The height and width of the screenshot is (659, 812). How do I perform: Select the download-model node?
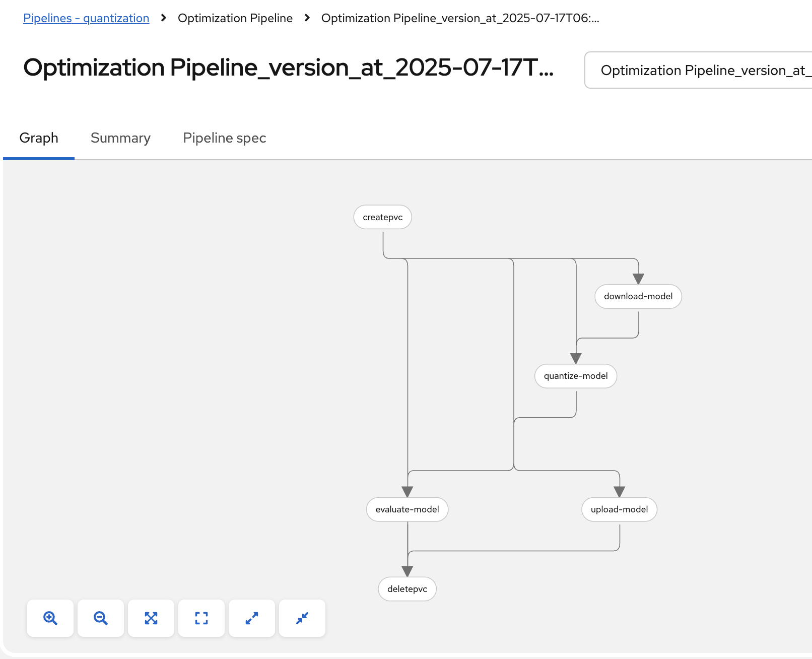click(x=638, y=296)
